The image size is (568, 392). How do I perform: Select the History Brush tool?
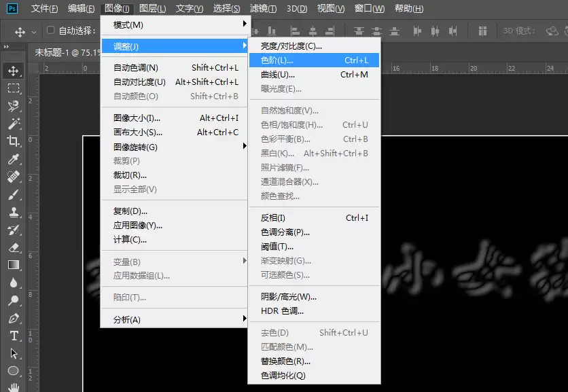[14, 230]
